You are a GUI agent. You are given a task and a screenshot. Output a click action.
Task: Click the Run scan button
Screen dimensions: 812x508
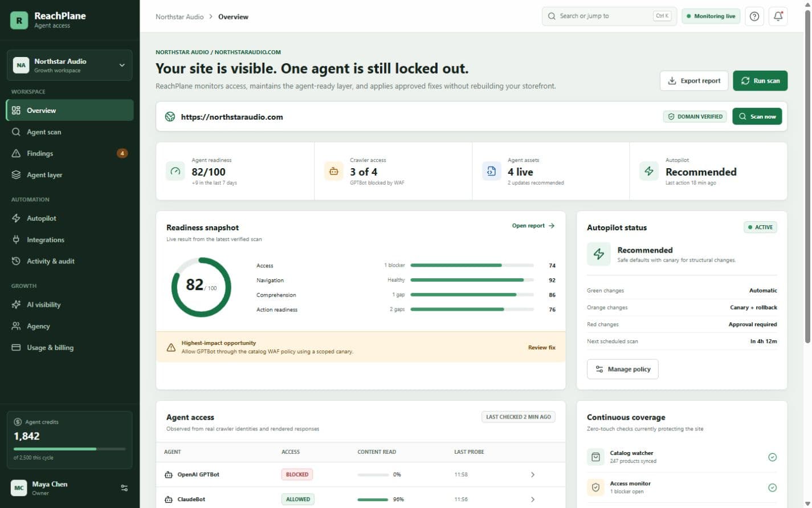[x=760, y=81]
